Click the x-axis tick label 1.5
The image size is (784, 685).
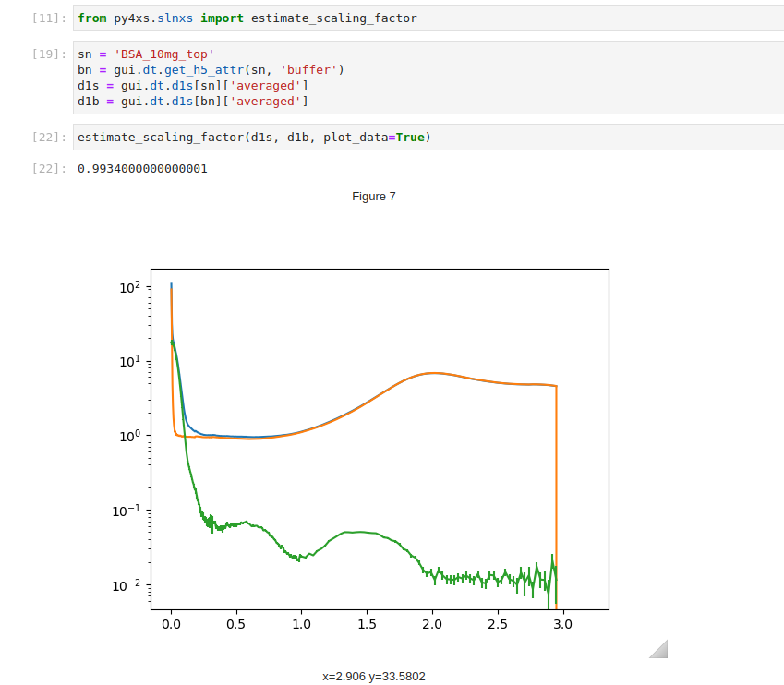367,624
